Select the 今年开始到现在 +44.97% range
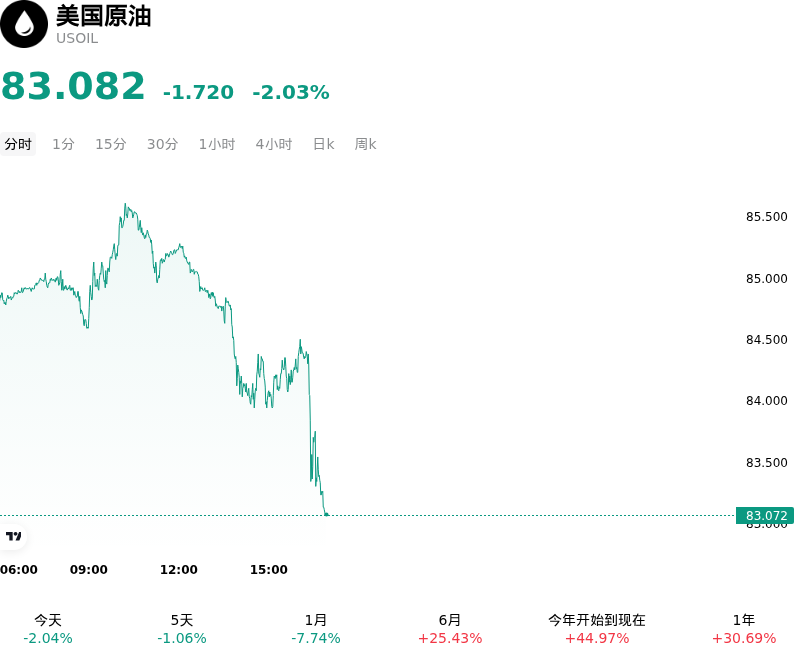Viewport: 800px width, 658px height. pyautogui.click(x=597, y=629)
